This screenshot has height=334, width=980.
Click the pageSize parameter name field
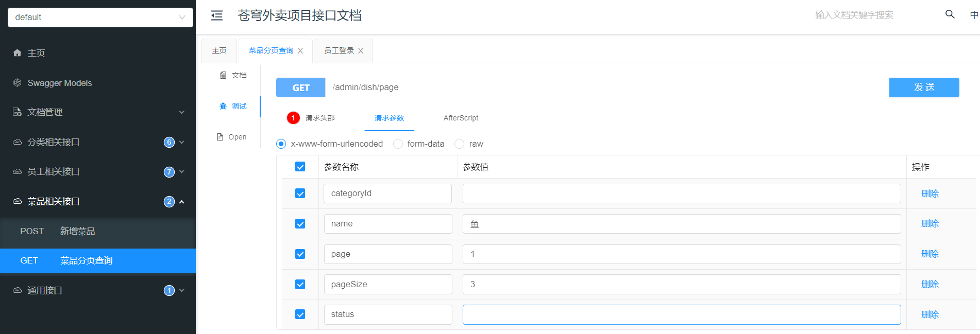click(388, 284)
